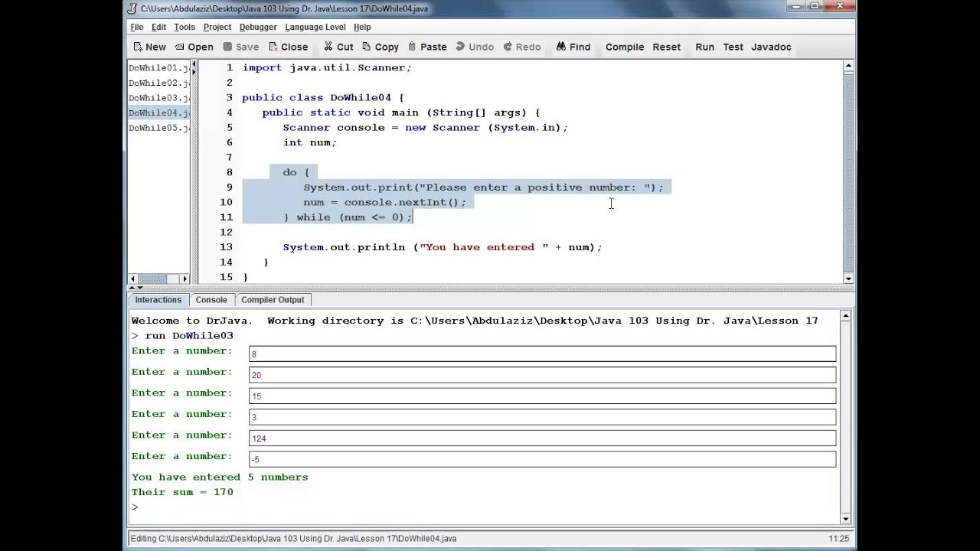This screenshot has height=551, width=980.
Task: Click the input field containing 8
Action: pos(542,354)
